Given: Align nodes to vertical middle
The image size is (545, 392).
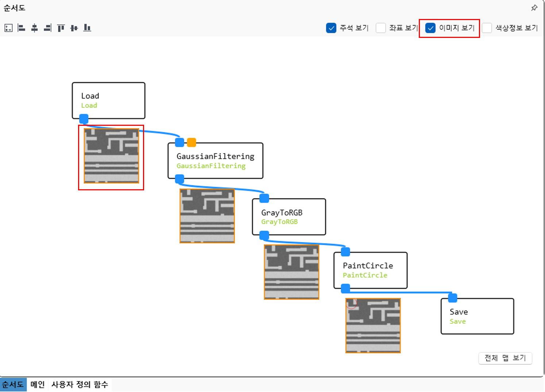Looking at the screenshot, I should (x=74, y=28).
